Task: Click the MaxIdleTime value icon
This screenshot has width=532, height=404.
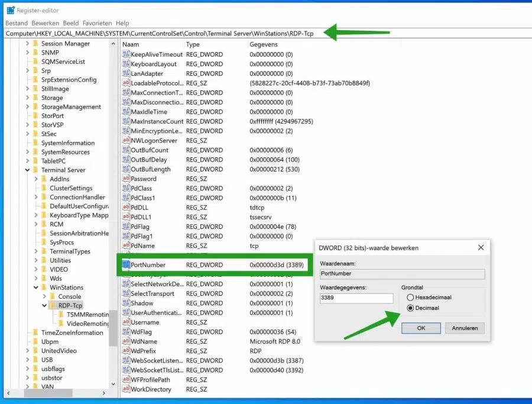Action: point(126,112)
